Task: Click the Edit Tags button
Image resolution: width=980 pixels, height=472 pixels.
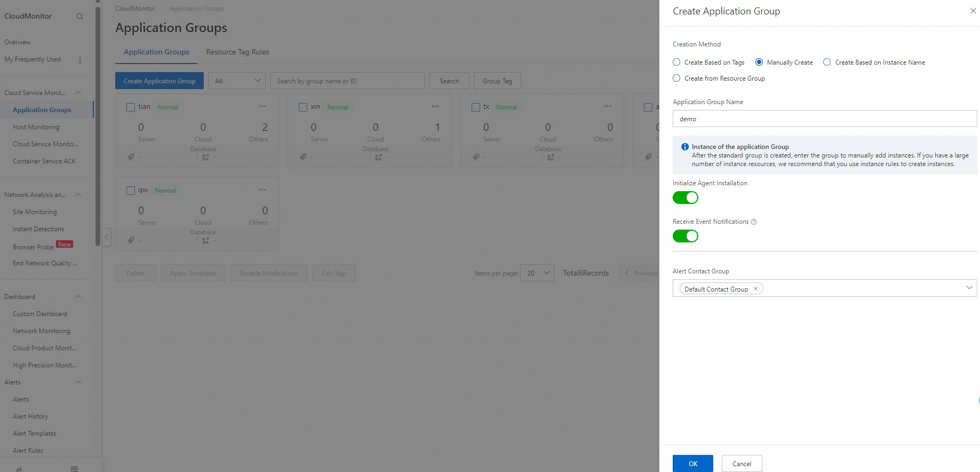Action: coord(334,273)
